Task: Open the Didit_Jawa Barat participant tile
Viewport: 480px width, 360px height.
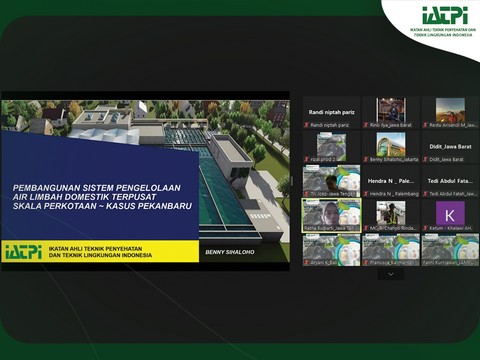Action: (450, 147)
